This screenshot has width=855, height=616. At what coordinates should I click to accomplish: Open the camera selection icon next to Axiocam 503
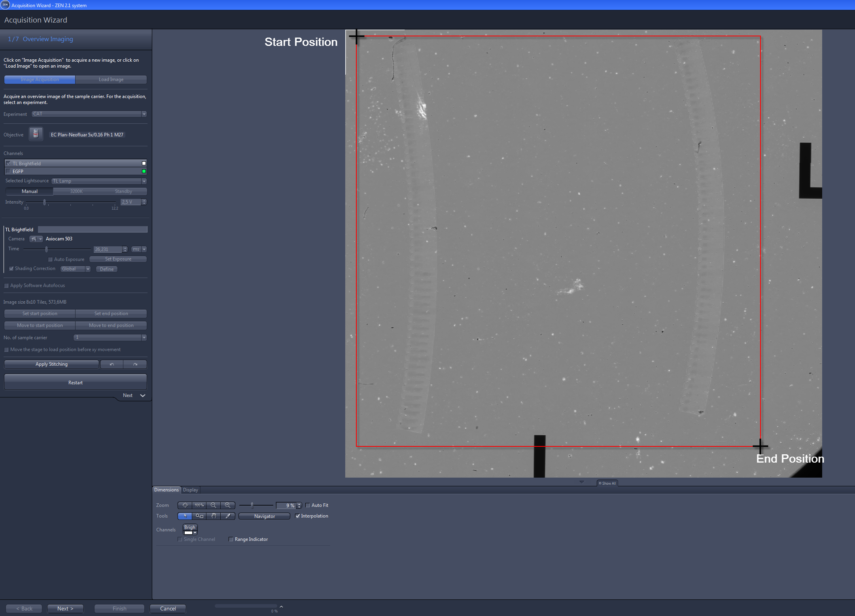(36, 239)
